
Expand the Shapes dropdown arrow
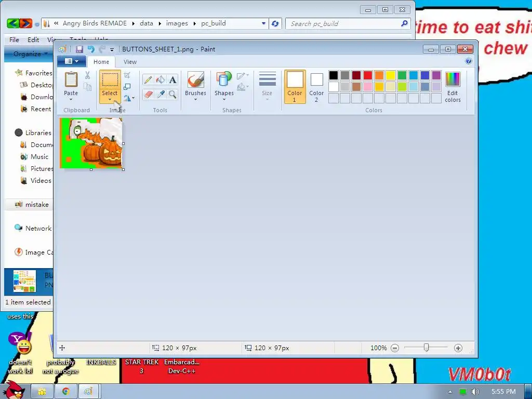pos(224,99)
